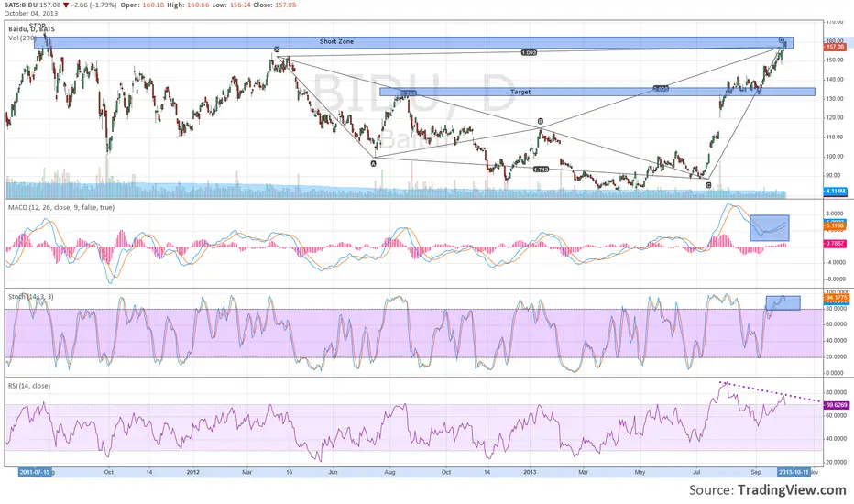The height and width of the screenshot is (504, 854).
Task: Click the 1.743 ratio label on AC line
Action: pyautogui.click(x=541, y=170)
